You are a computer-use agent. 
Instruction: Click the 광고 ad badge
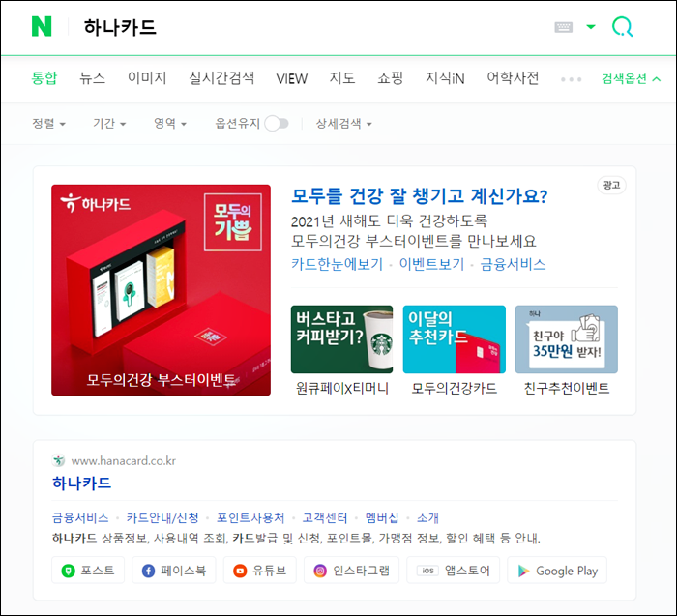pyautogui.click(x=611, y=186)
